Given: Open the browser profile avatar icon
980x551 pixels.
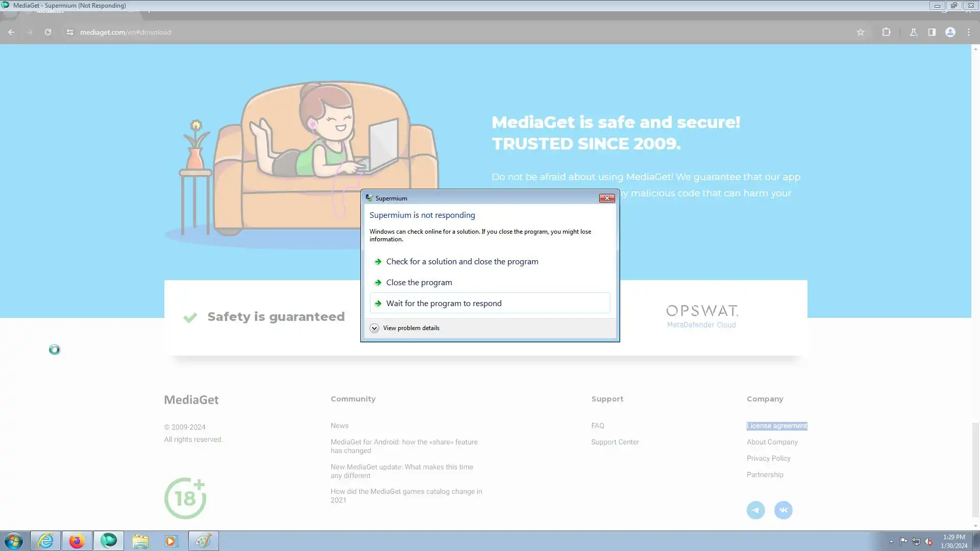Looking at the screenshot, I should (950, 32).
